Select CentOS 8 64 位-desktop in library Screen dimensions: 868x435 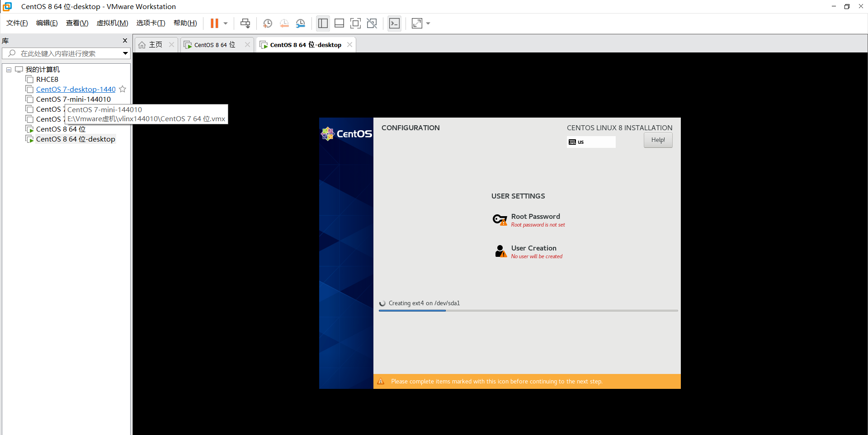pos(75,139)
